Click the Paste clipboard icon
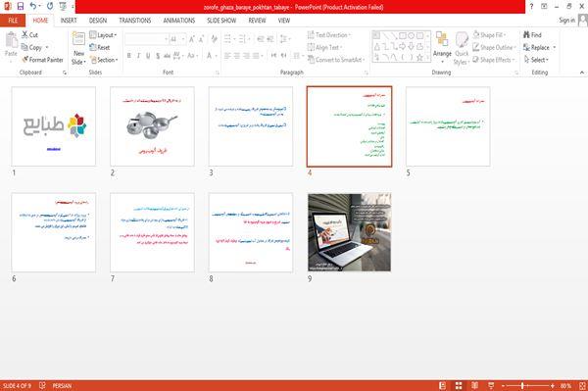The width and height of the screenshot is (588, 391). [x=11, y=40]
